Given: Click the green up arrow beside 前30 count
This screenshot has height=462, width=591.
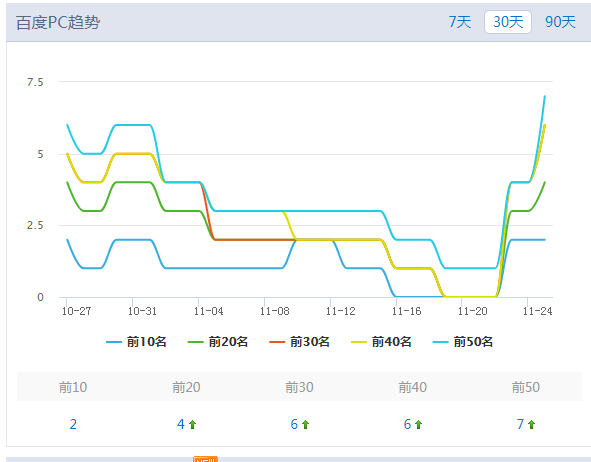Looking at the screenshot, I should tap(305, 425).
